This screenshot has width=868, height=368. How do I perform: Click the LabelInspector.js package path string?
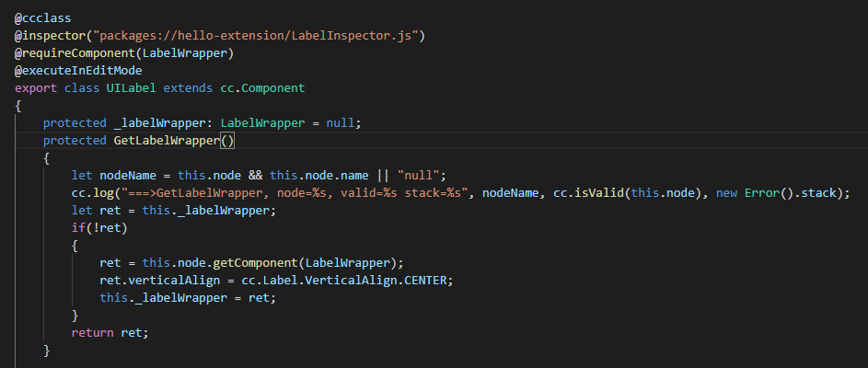point(253,35)
